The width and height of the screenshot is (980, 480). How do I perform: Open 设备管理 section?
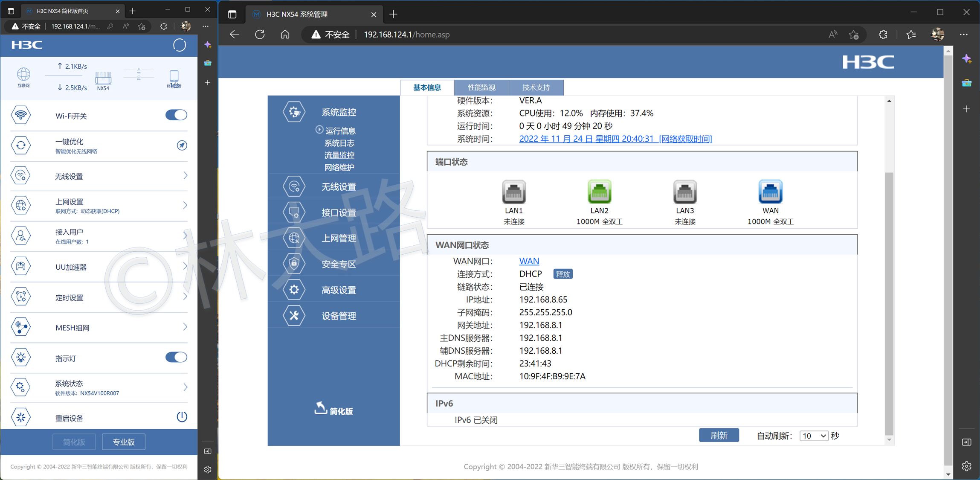coord(338,315)
